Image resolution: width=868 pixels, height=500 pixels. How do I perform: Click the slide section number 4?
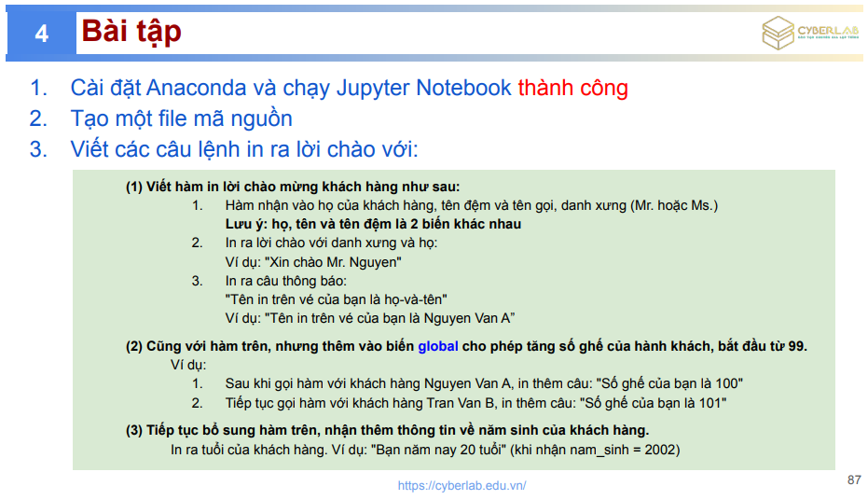point(42,34)
